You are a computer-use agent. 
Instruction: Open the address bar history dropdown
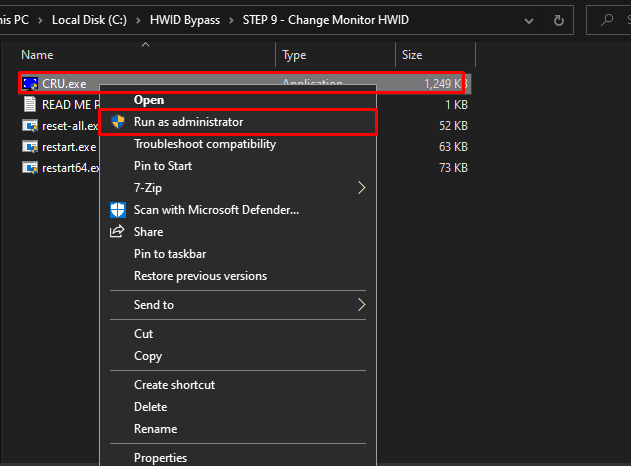tap(529, 21)
